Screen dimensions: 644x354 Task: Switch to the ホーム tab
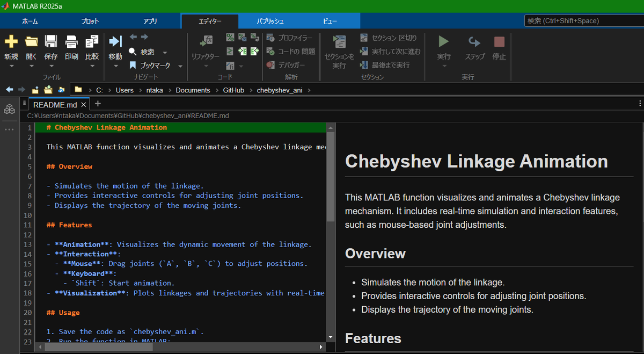click(30, 21)
